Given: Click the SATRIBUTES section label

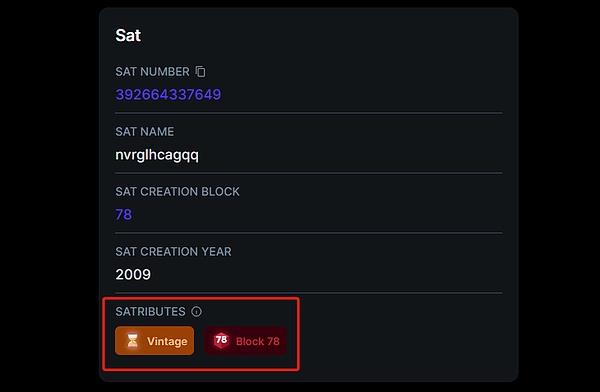Looking at the screenshot, I should pyautogui.click(x=150, y=312).
